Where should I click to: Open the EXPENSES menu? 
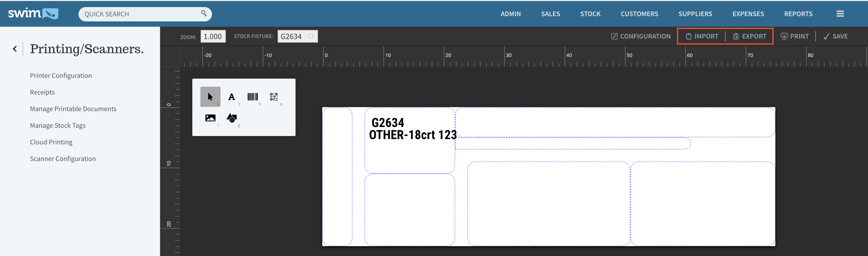point(748,14)
